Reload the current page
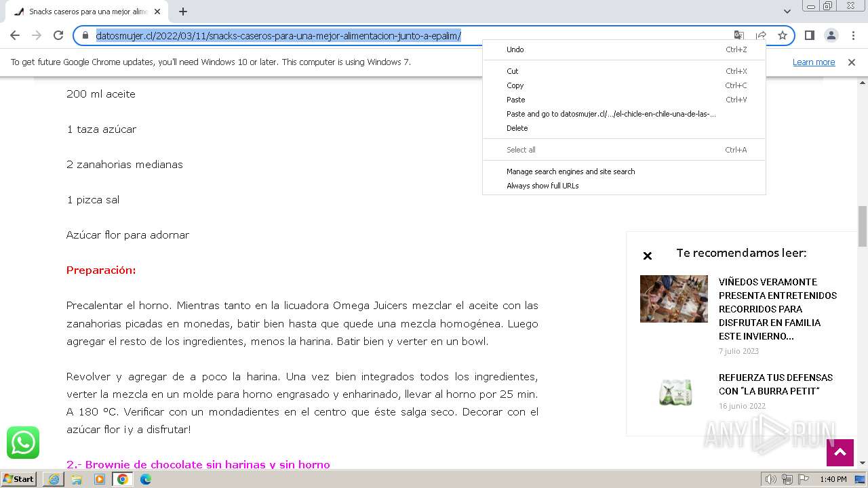 tap(58, 35)
